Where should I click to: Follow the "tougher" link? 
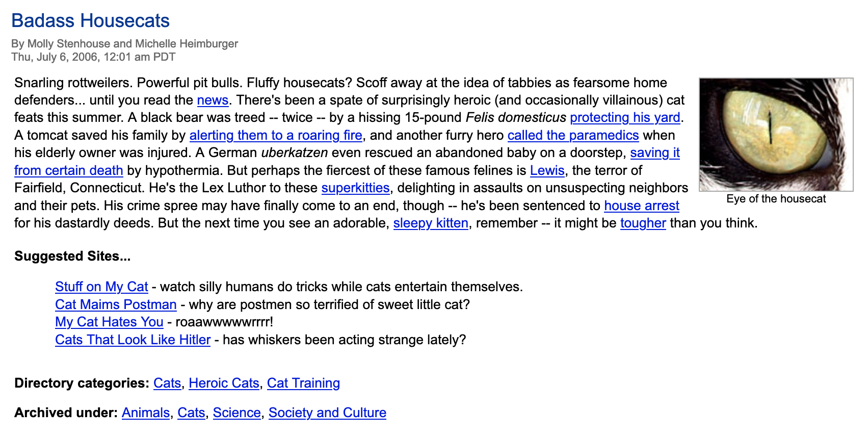pos(643,223)
